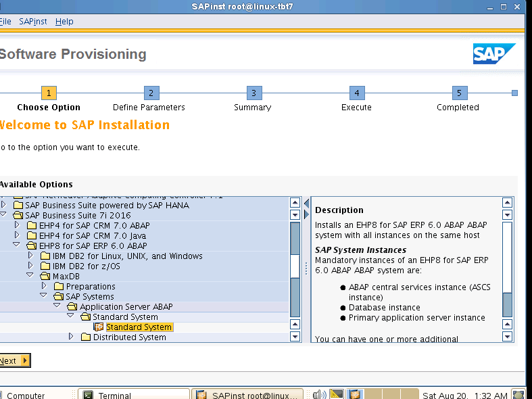532x399 pixels.
Task: Collapse EHP8 for SAP ERP 6.0 ABAP
Action: [x=16, y=245]
